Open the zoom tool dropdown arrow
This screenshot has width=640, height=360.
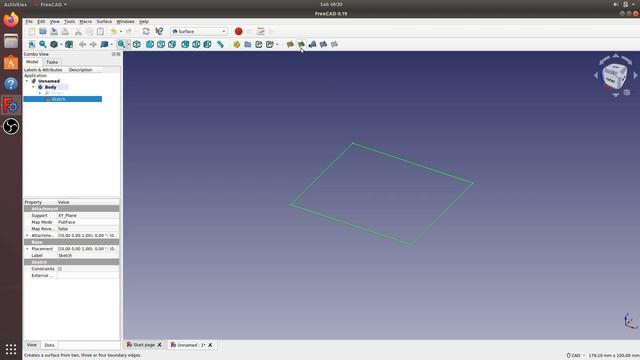click(129, 44)
